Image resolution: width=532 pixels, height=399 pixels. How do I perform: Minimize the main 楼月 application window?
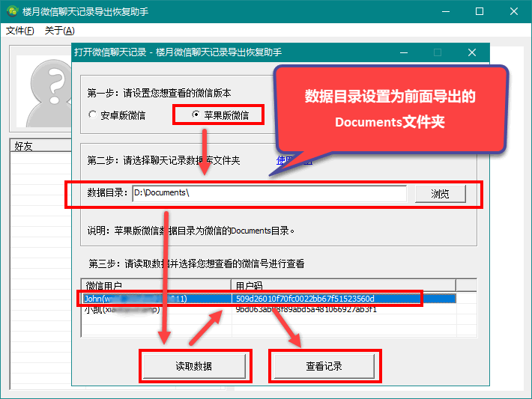445,11
